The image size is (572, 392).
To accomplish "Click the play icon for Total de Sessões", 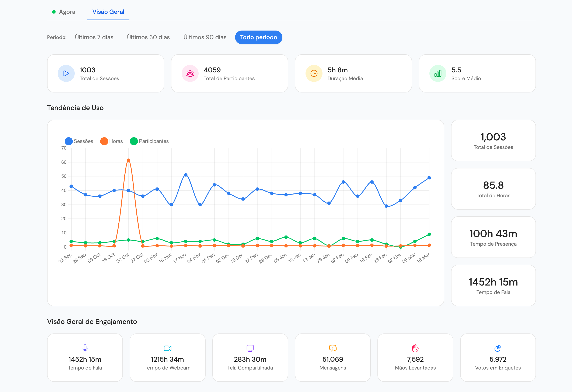I will click(x=66, y=73).
